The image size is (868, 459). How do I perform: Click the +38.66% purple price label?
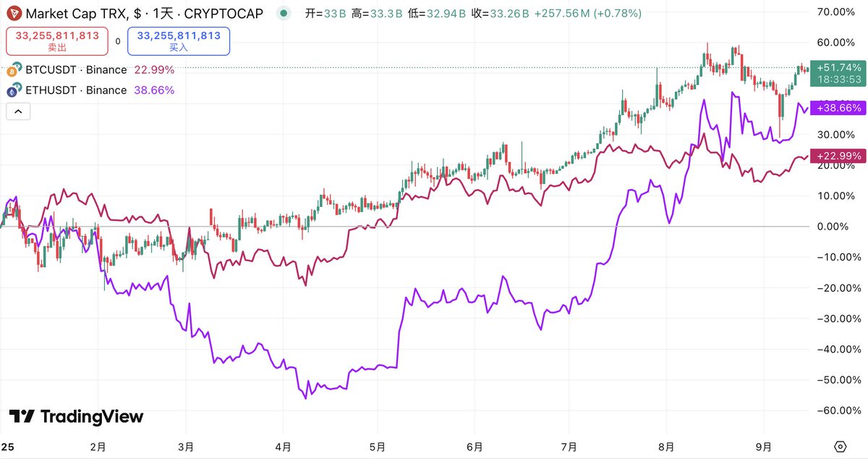coord(838,107)
